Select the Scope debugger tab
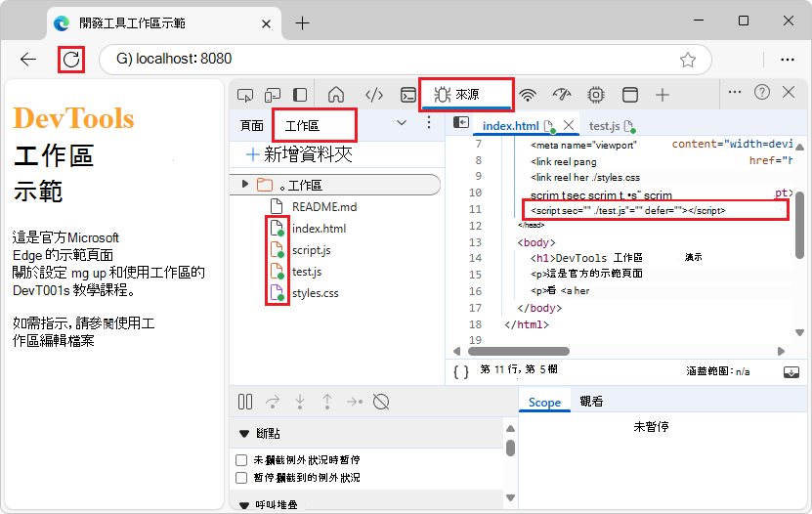This screenshot has width=812, height=514. pyautogui.click(x=544, y=403)
